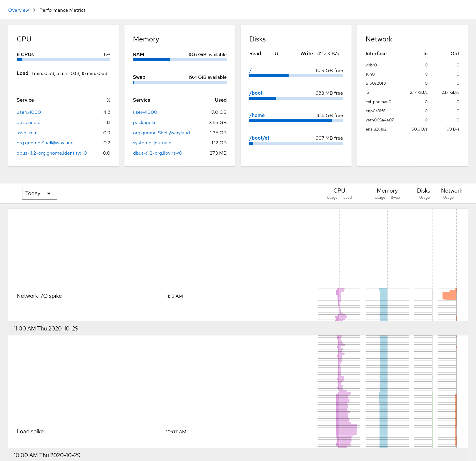
Task: Open systemd-journald memory service link
Action: [152, 143]
